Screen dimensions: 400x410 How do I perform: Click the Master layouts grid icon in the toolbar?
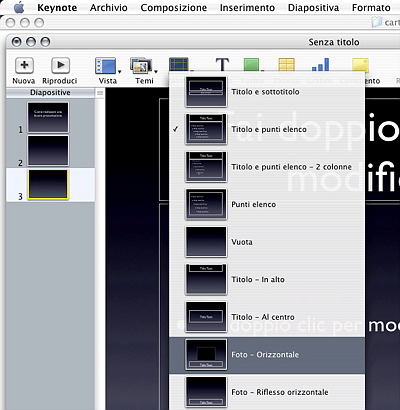pyautogui.click(x=179, y=64)
